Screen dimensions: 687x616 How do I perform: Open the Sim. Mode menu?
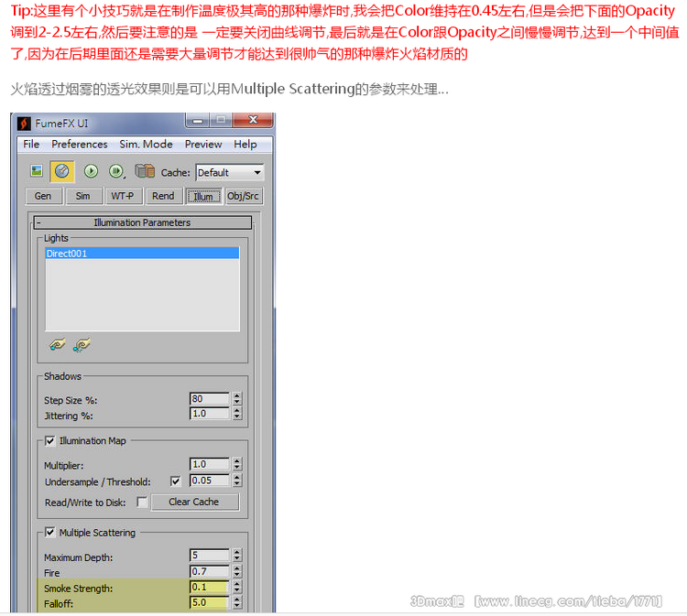(146, 144)
